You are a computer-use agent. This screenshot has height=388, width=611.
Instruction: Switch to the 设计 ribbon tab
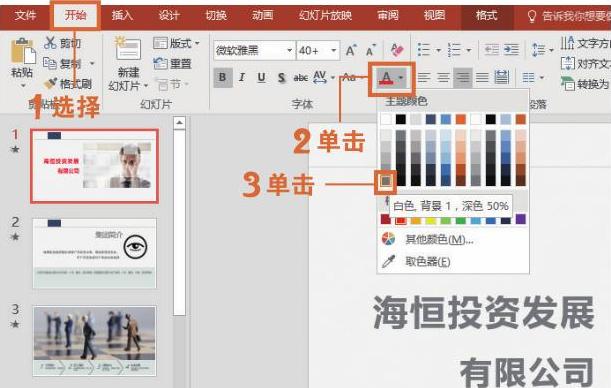click(x=169, y=16)
